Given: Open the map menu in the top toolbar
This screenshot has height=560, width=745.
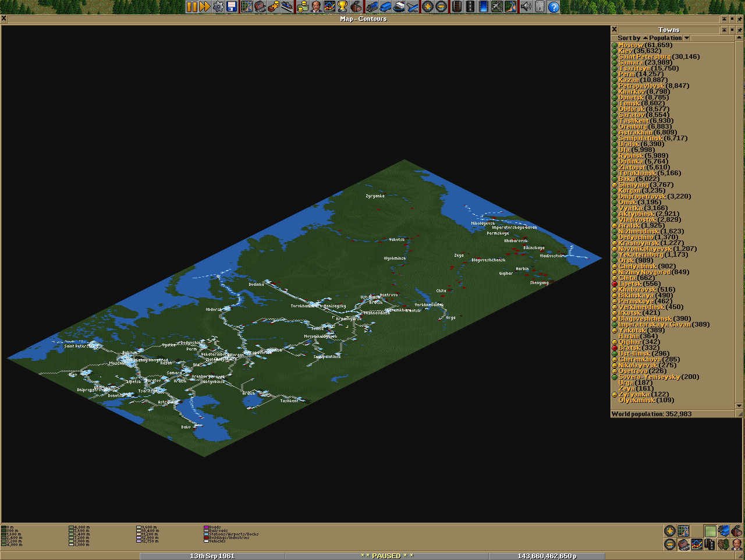Looking at the screenshot, I should (247, 6).
